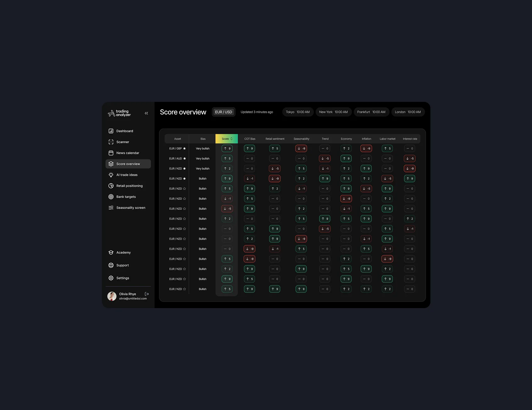This screenshot has height=410, width=532.
Task: Click the Interest rate -5 cell in EUR / AUD row
Action: coord(410,158)
